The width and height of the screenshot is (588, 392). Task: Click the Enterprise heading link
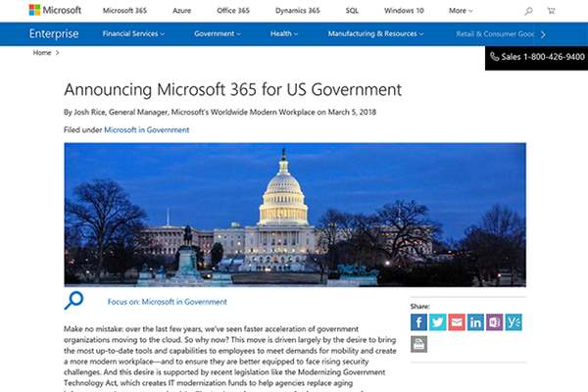54,33
